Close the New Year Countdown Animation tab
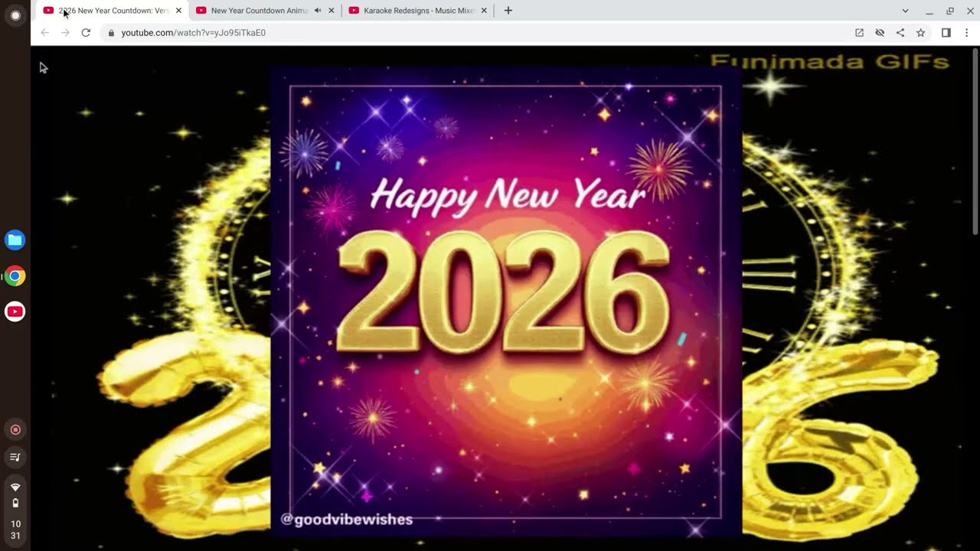This screenshot has height=551, width=980. click(x=332, y=11)
